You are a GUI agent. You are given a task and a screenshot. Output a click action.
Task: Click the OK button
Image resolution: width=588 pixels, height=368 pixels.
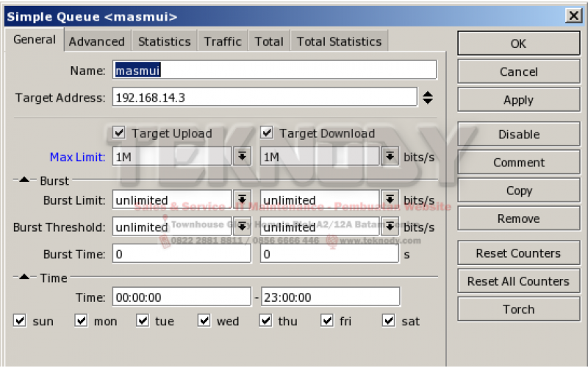click(519, 43)
